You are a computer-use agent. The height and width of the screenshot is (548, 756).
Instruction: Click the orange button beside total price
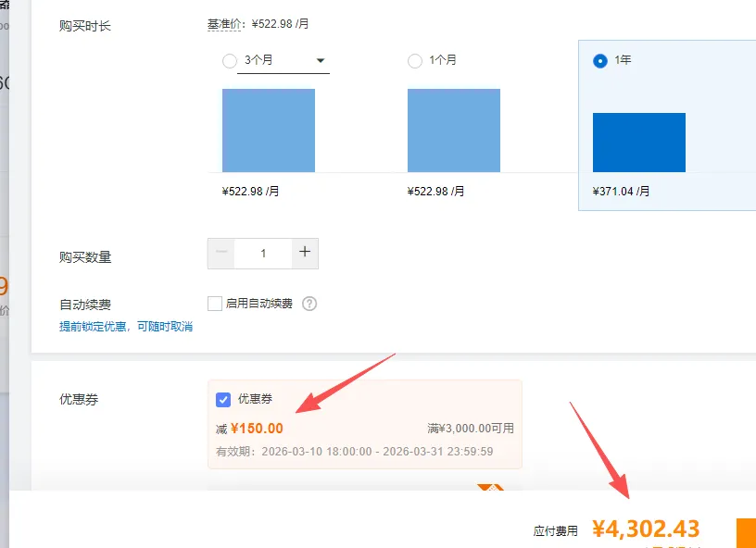pos(746,532)
